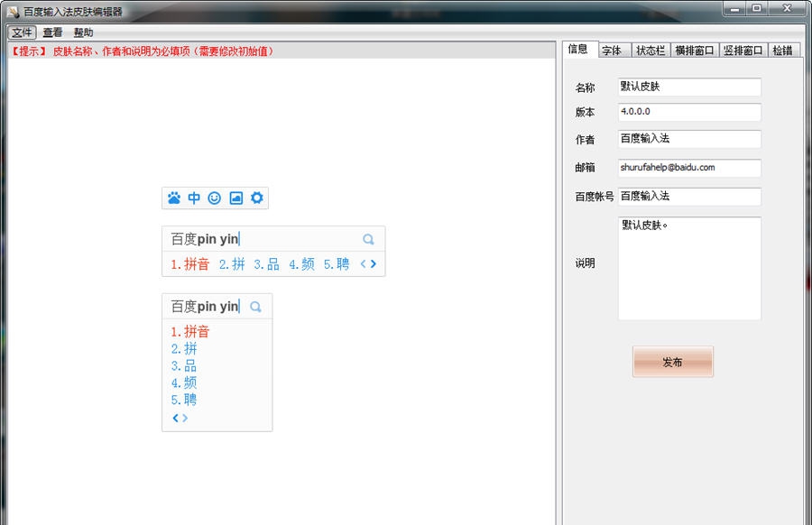Viewport: 812px width, 525px height.
Task: Select the paw logo icon on the toolbar
Action: [172, 198]
